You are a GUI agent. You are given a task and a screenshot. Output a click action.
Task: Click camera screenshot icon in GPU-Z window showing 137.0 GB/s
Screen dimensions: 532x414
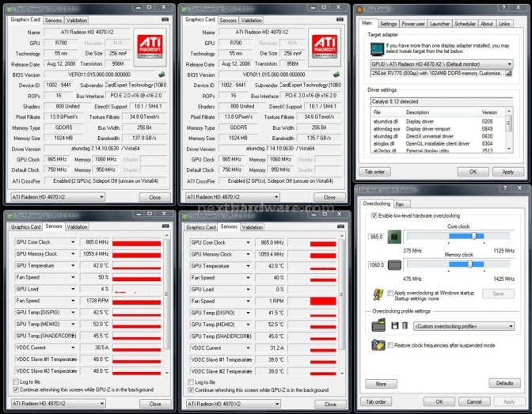[165, 20]
